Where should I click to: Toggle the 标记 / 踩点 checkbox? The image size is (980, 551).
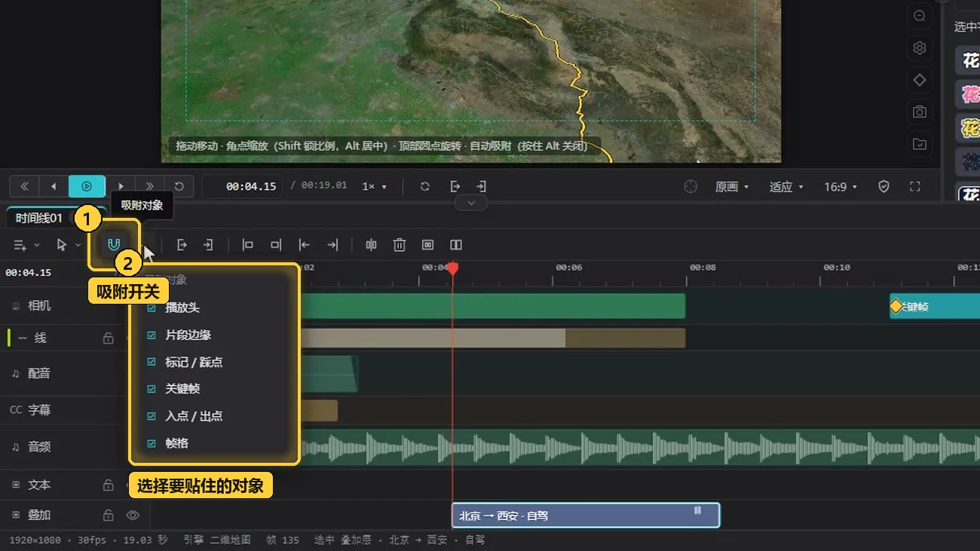tap(152, 363)
